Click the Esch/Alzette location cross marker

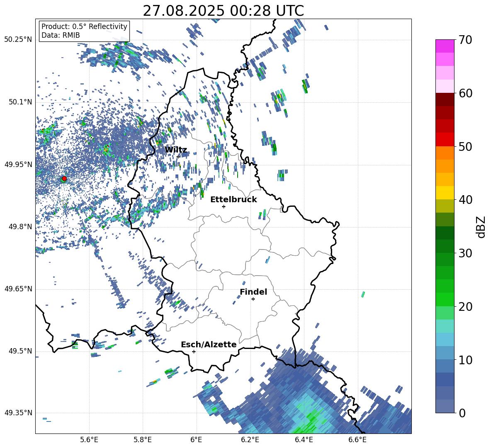194,351
